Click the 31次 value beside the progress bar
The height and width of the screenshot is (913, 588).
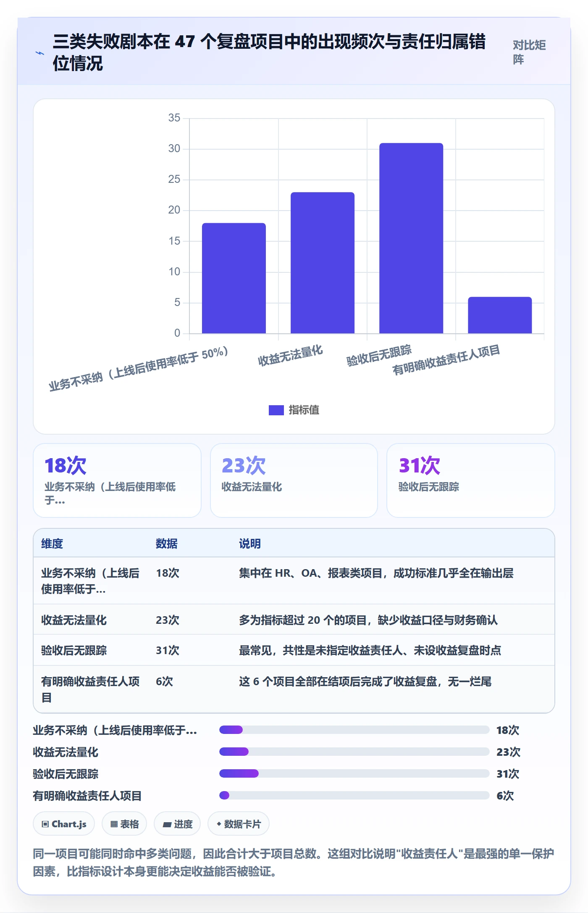click(x=508, y=774)
